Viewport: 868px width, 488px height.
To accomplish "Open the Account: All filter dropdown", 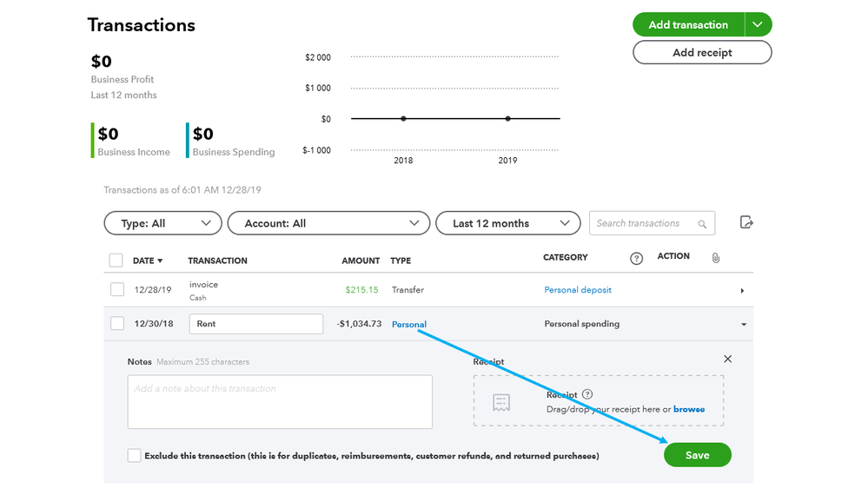I will point(328,223).
